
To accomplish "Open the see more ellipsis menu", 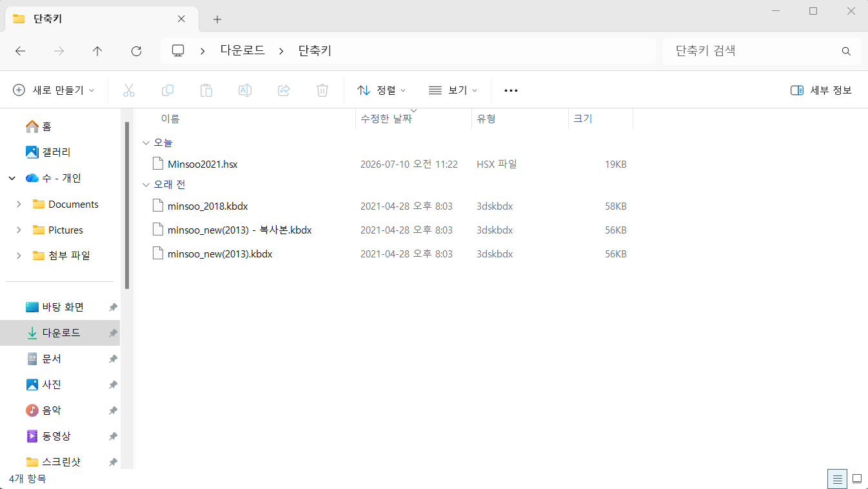I will pos(511,90).
